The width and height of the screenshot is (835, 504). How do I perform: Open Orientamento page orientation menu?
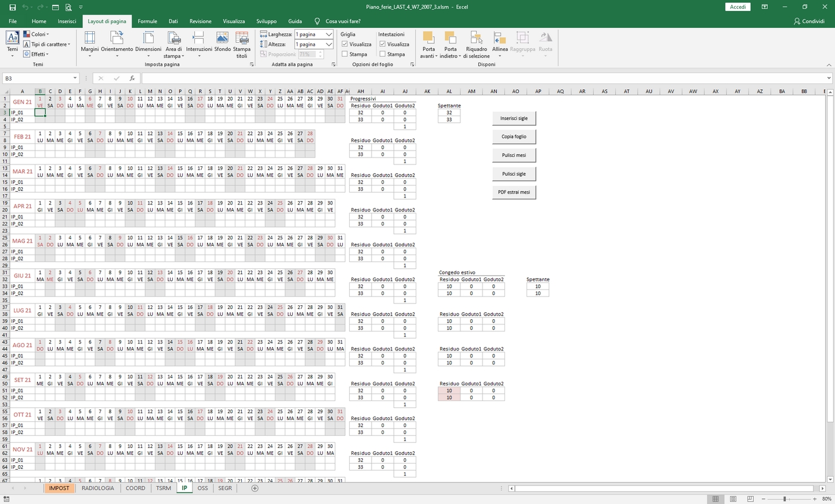pos(117,45)
